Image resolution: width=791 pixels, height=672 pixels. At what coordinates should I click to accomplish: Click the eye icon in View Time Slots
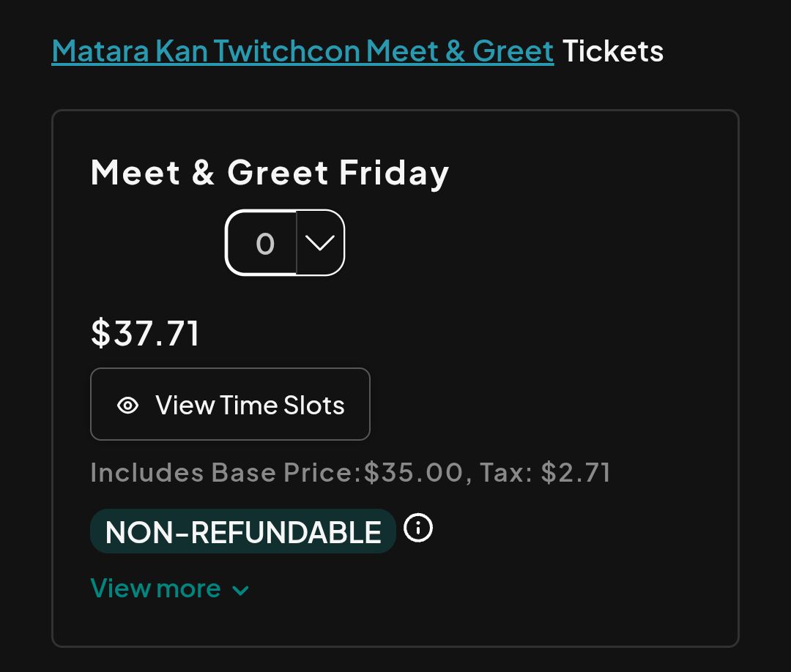[x=128, y=406]
